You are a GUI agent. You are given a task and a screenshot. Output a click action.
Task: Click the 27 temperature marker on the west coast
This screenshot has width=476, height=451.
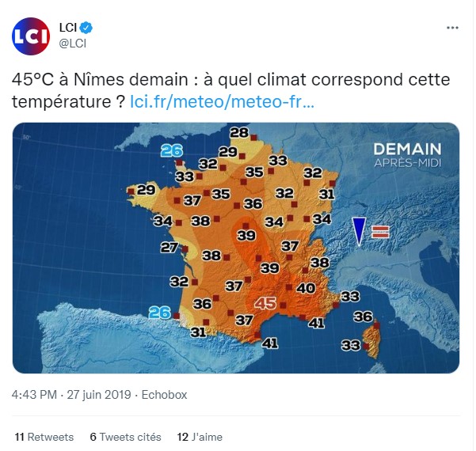pyautogui.click(x=168, y=248)
